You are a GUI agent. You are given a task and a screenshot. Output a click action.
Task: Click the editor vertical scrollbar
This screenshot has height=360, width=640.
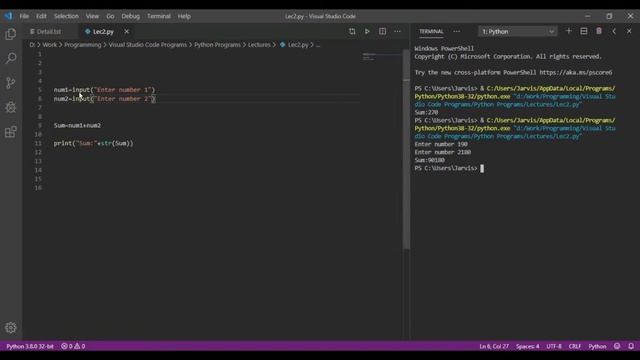[x=406, y=149]
